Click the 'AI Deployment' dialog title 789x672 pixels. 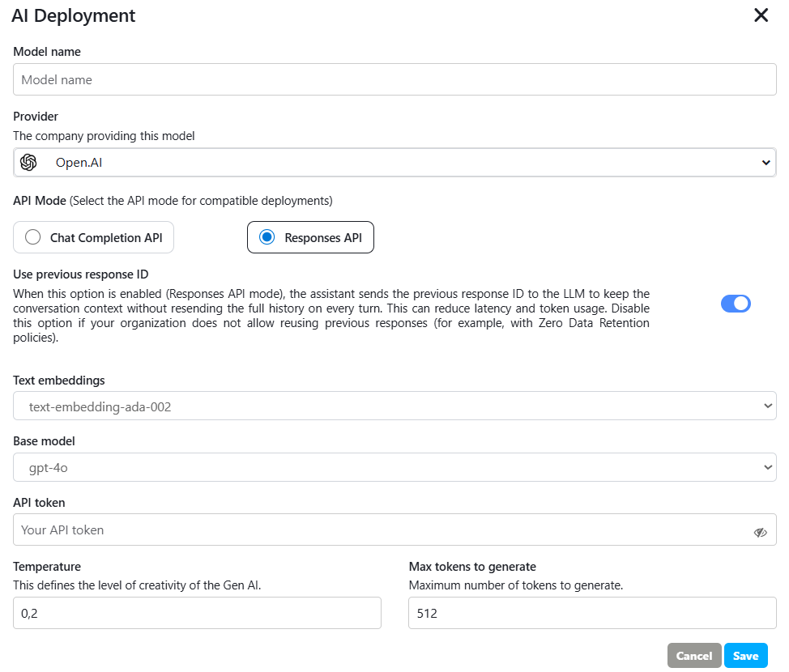coord(74,15)
